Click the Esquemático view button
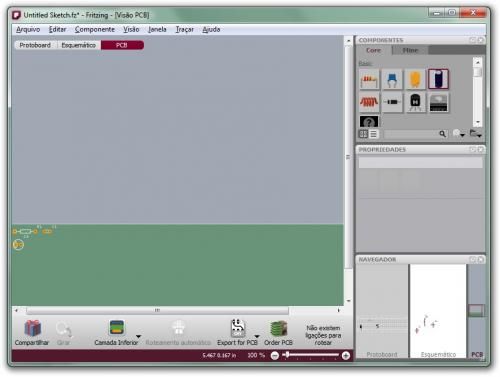This screenshot has height=377, width=500. (x=79, y=45)
